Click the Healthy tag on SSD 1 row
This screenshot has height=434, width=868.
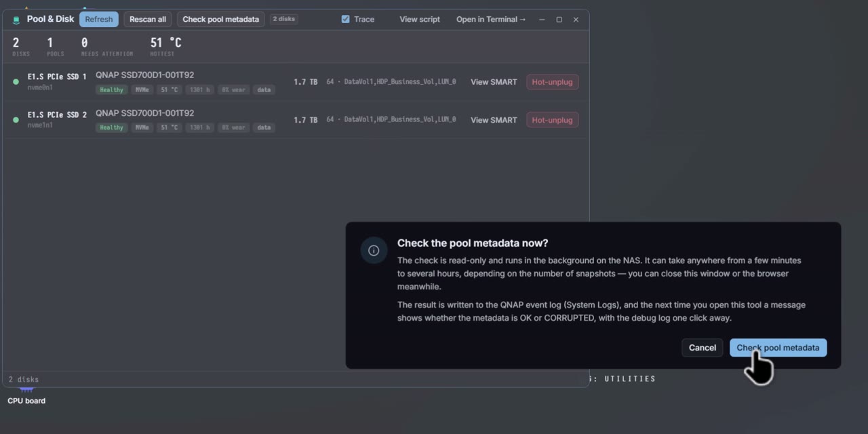click(x=111, y=90)
